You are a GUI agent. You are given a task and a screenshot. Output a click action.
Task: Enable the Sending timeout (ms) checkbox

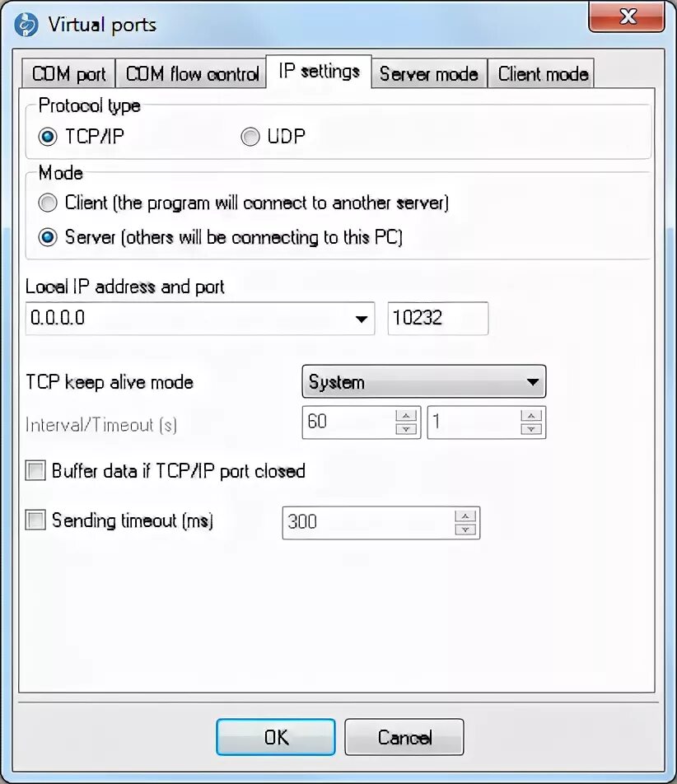click(x=35, y=520)
